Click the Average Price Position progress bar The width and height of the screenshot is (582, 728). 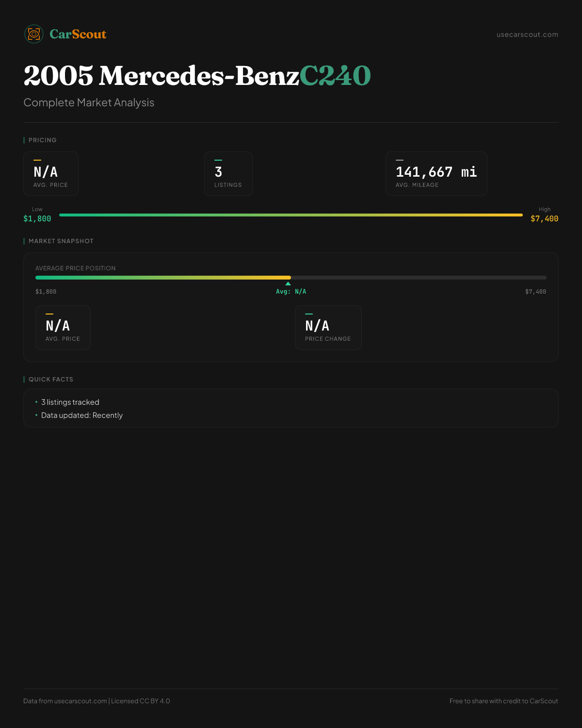pyautogui.click(x=291, y=278)
